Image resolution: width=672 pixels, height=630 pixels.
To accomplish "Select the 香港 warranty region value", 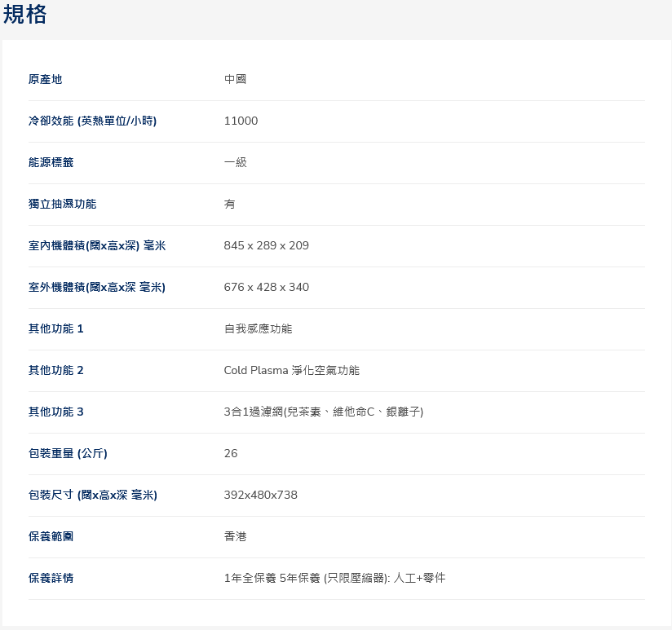I will pyautogui.click(x=235, y=536).
